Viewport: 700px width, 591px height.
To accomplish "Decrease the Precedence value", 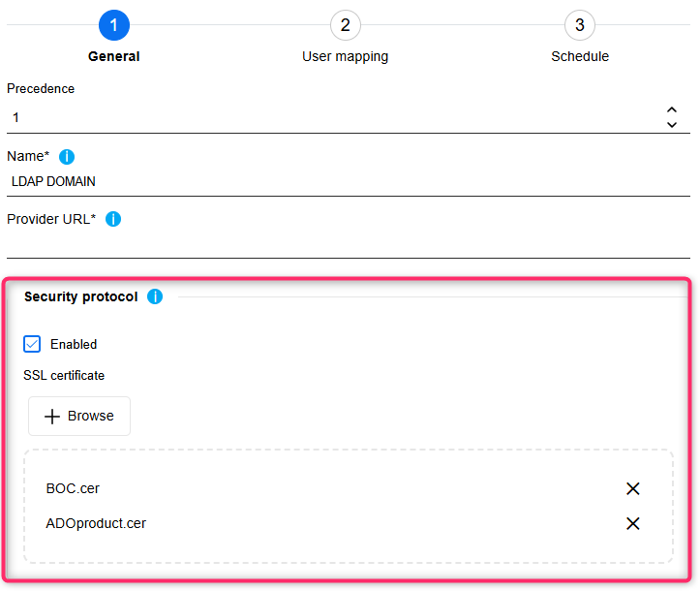I will pyautogui.click(x=672, y=125).
